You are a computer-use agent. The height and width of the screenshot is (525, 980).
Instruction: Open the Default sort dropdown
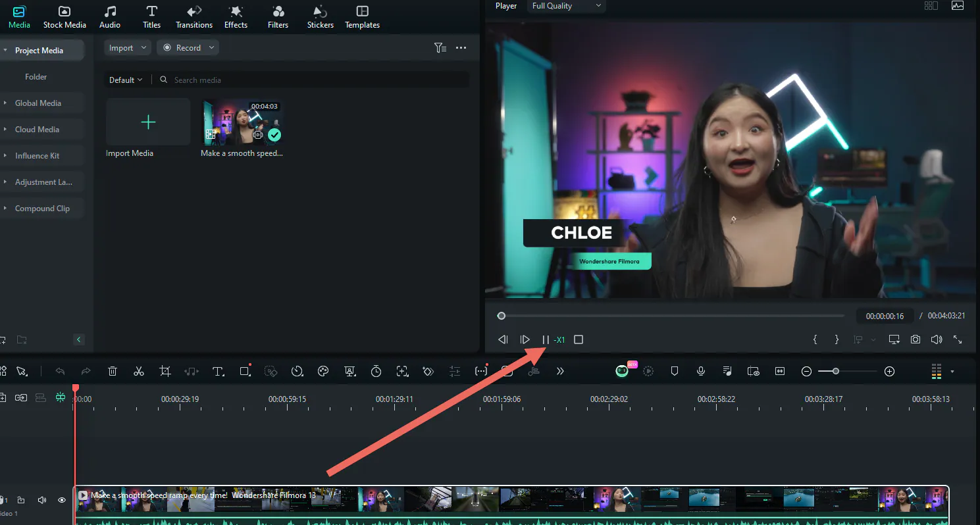tap(126, 80)
